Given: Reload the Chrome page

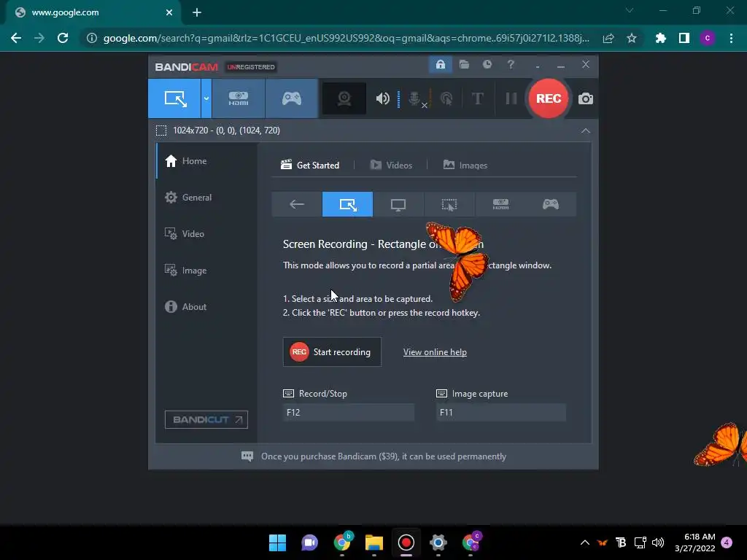Looking at the screenshot, I should [63, 38].
